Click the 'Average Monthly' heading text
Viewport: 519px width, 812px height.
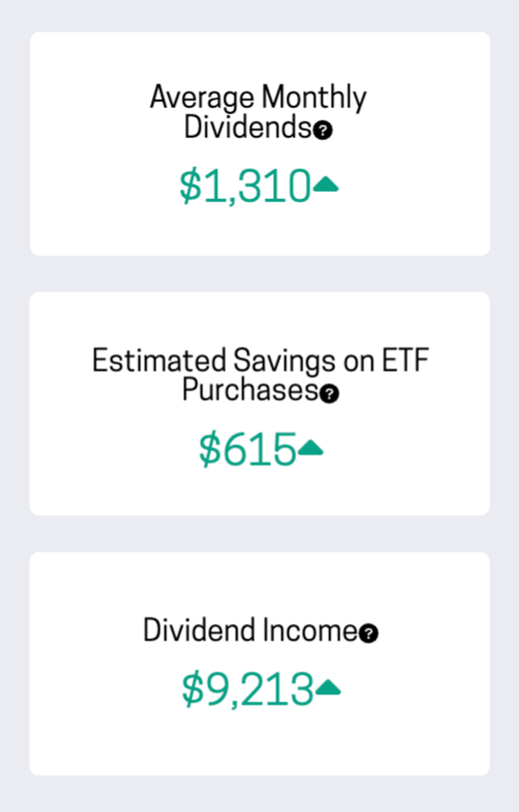point(258,97)
